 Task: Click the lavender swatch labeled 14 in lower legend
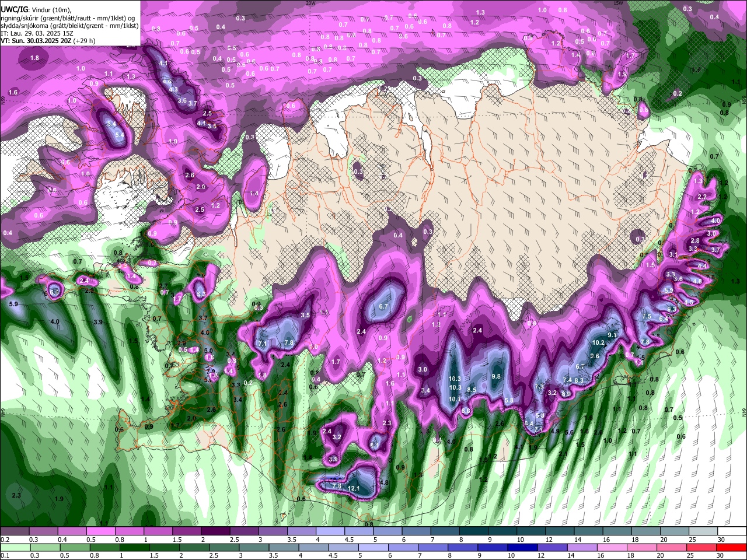(x=582, y=548)
